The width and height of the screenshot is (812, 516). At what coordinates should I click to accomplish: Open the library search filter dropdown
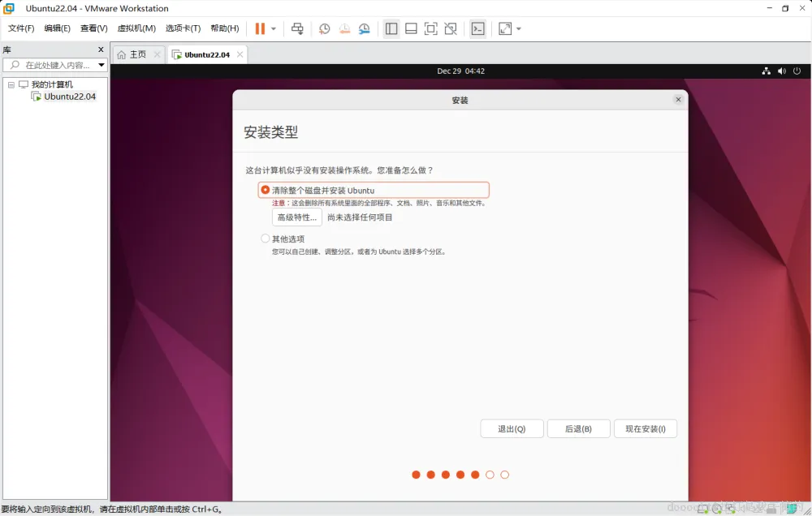(x=101, y=65)
